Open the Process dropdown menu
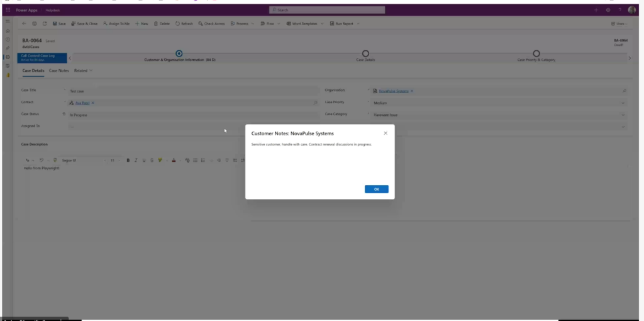Screen dimensions: 644x321 coord(242,24)
